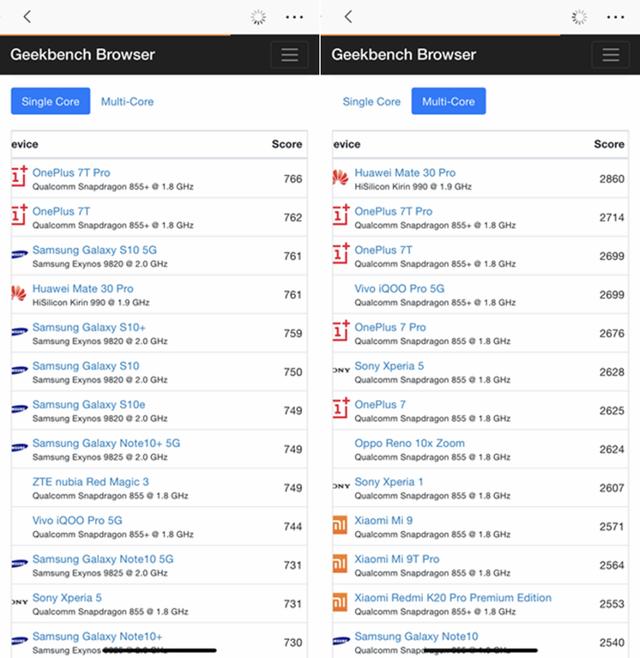Open the ZTE nubia Red Magic 3 link
640x658 pixels.
click(90, 482)
